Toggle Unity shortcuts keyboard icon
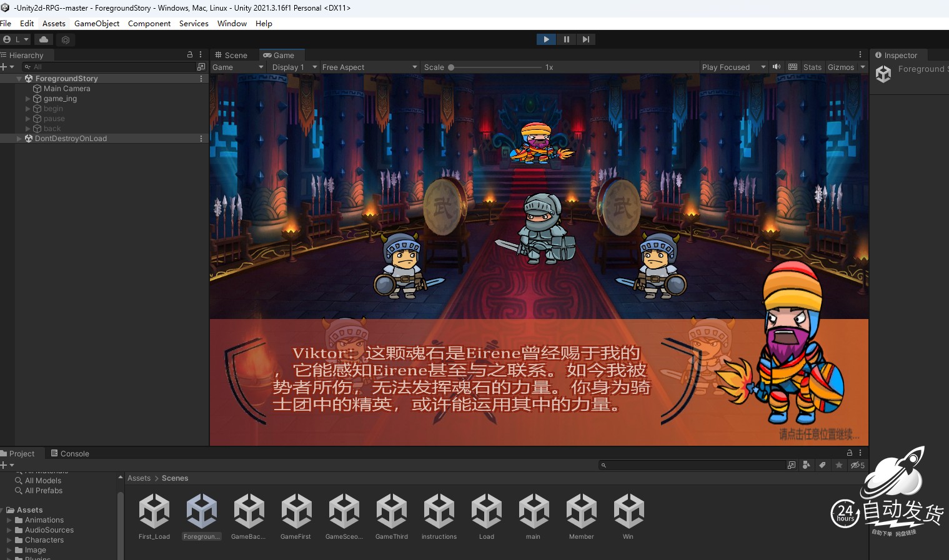This screenshot has width=949, height=560. tap(793, 67)
